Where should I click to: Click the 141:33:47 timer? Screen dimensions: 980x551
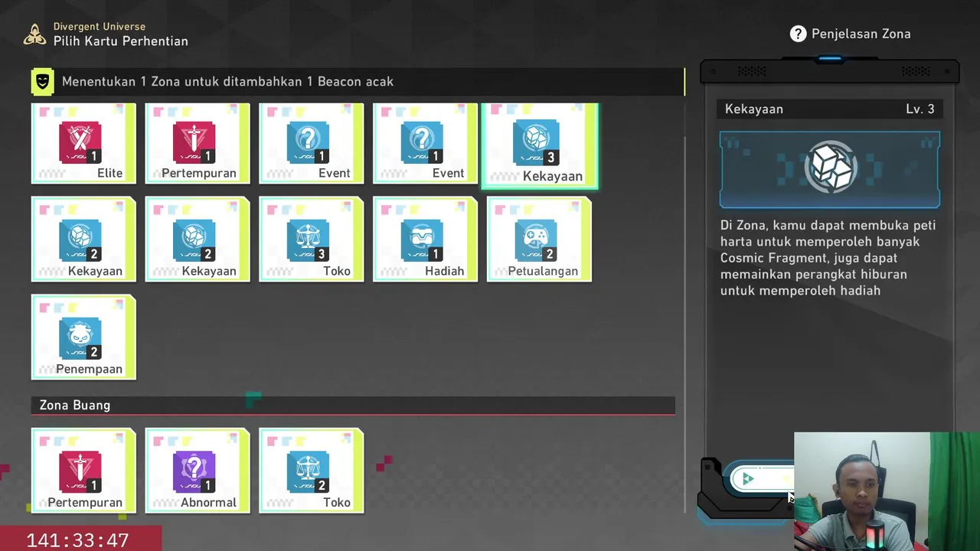(77, 540)
